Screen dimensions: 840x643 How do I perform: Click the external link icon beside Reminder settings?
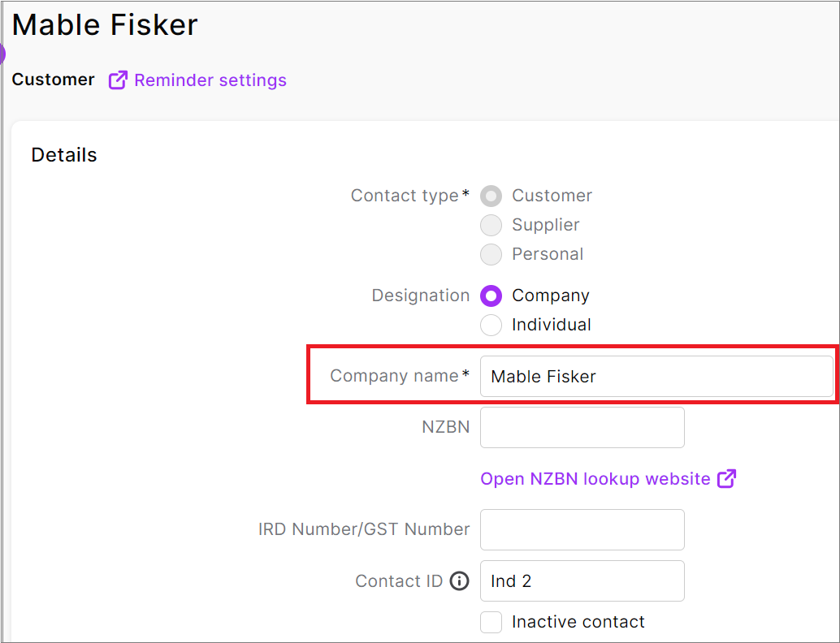[x=117, y=80]
